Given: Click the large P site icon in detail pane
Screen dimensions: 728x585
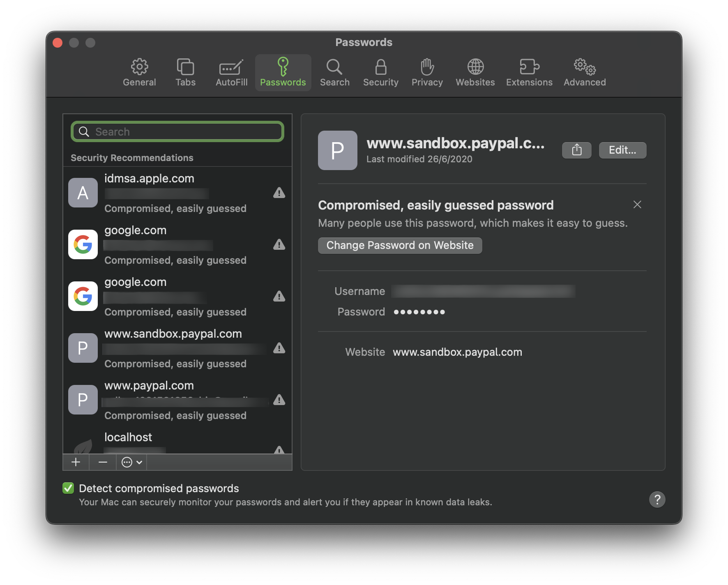Looking at the screenshot, I should click(x=338, y=150).
